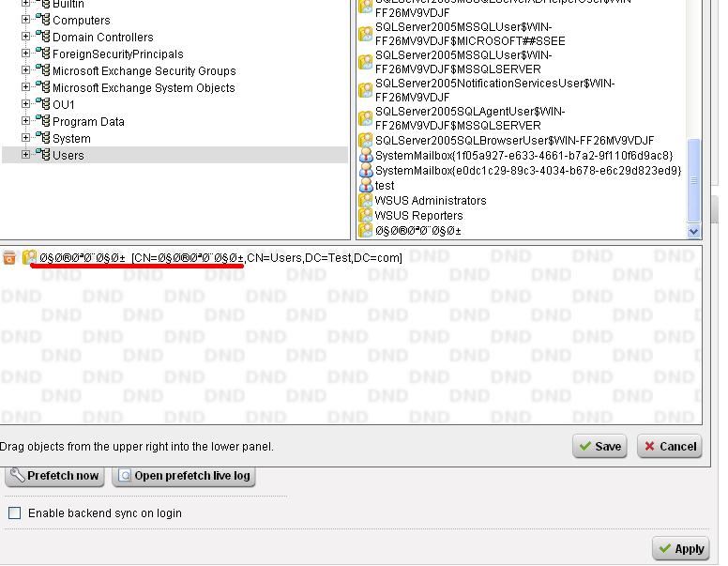The image size is (728, 566).
Task: Click group icon for SQLServer2005SQLAgentUser entry
Action: pyautogui.click(x=365, y=118)
